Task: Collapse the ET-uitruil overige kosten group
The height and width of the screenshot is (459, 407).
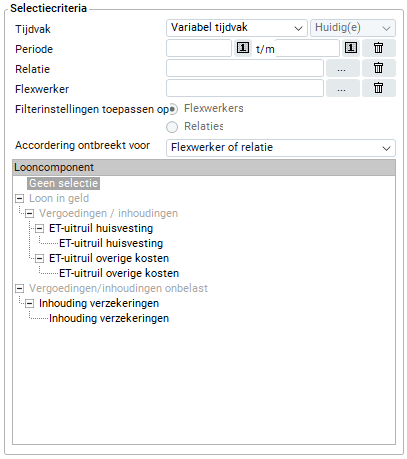Action: [x=40, y=259]
